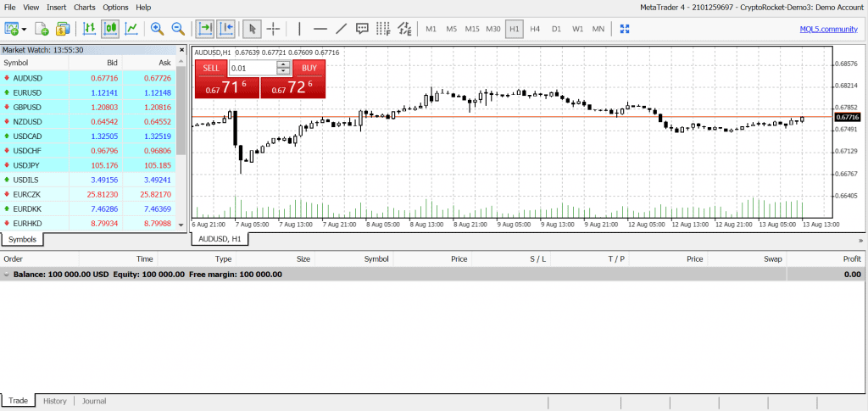Image resolution: width=868 pixels, height=411 pixels.
Task: Toggle fullscreen chart mode icon
Action: (x=625, y=29)
